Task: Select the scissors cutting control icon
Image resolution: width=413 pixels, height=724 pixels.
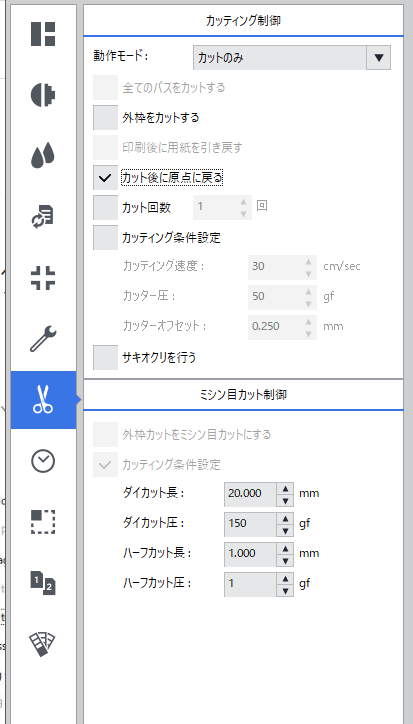Action: point(43,400)
